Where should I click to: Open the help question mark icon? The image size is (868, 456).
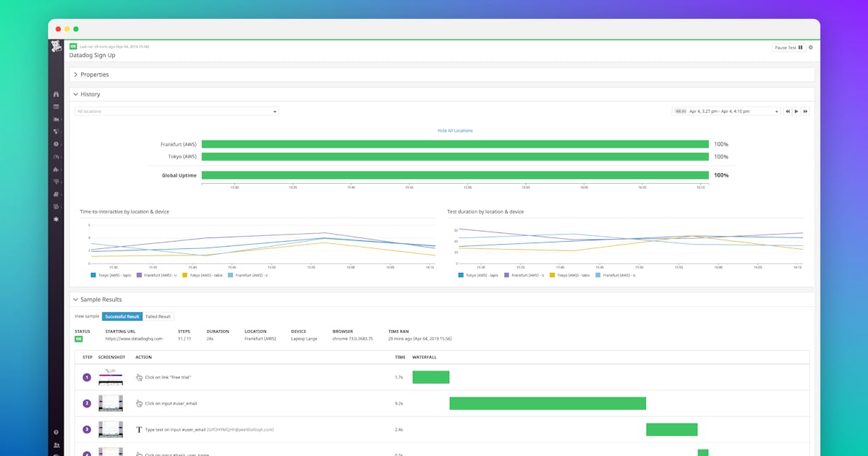click(x=56, y=432)
